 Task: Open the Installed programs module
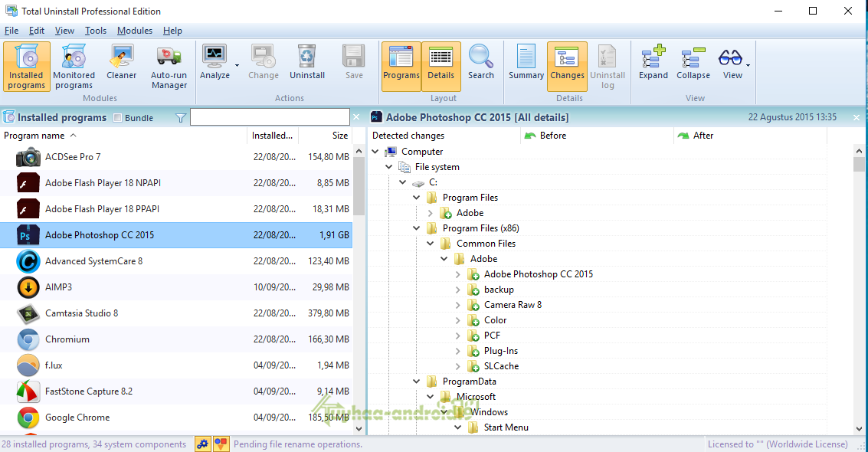pos(27,67)
